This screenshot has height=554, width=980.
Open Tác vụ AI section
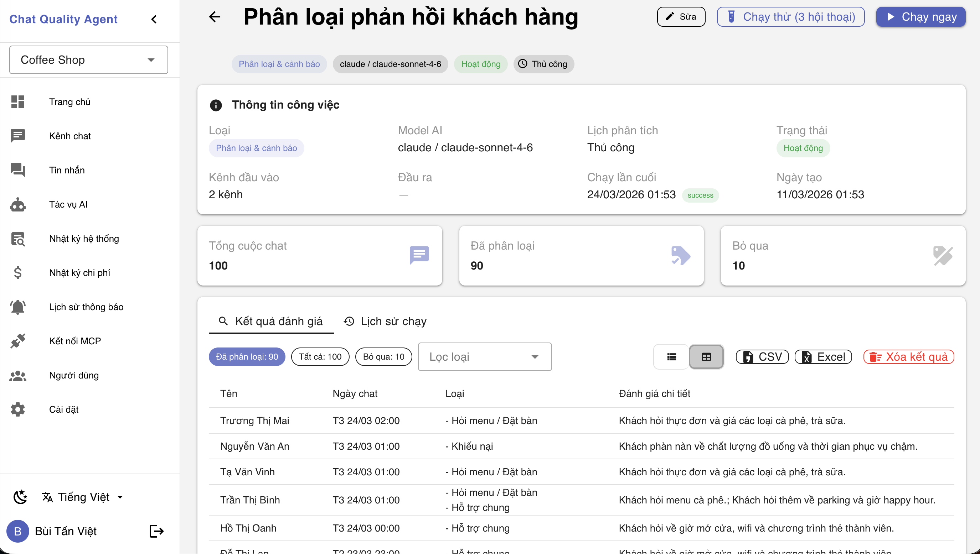point(68,204)
